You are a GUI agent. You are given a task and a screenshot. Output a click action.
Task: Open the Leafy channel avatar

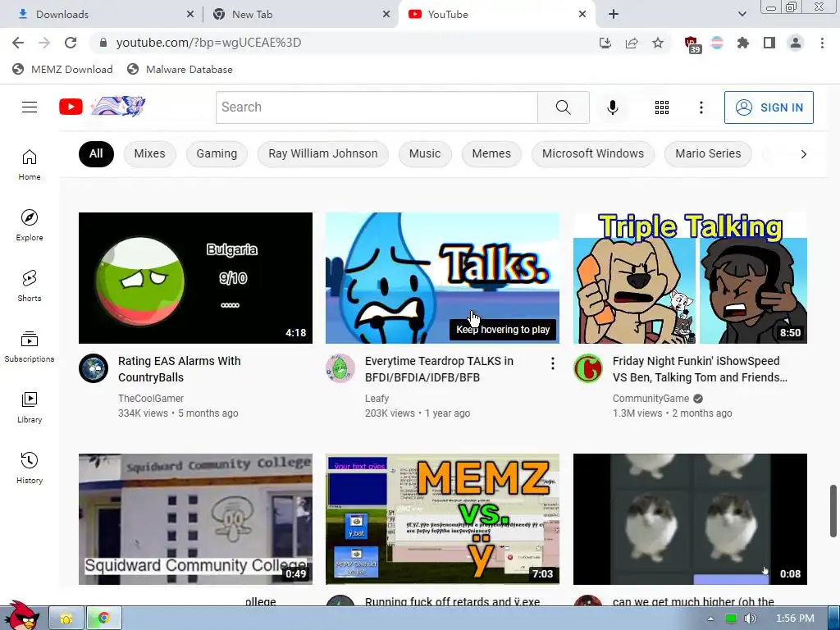(x=340, y=368)
